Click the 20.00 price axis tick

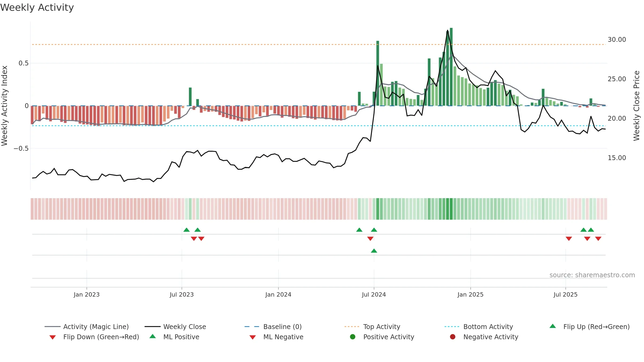[x=617, y=119]
